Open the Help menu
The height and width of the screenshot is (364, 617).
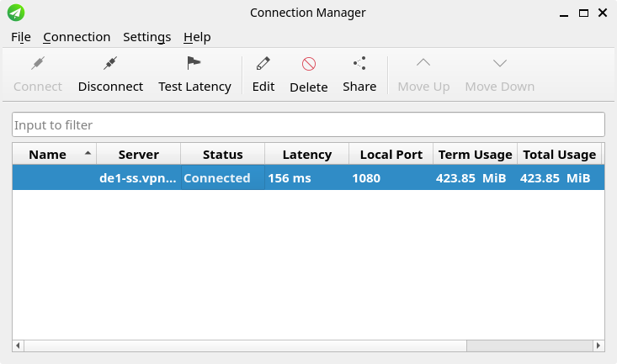[x=197, y=37]
